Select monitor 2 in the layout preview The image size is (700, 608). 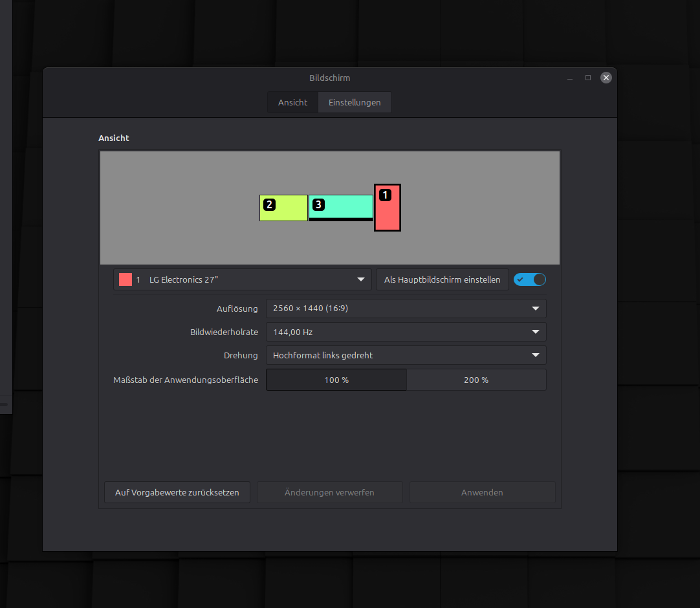point(283,208)
